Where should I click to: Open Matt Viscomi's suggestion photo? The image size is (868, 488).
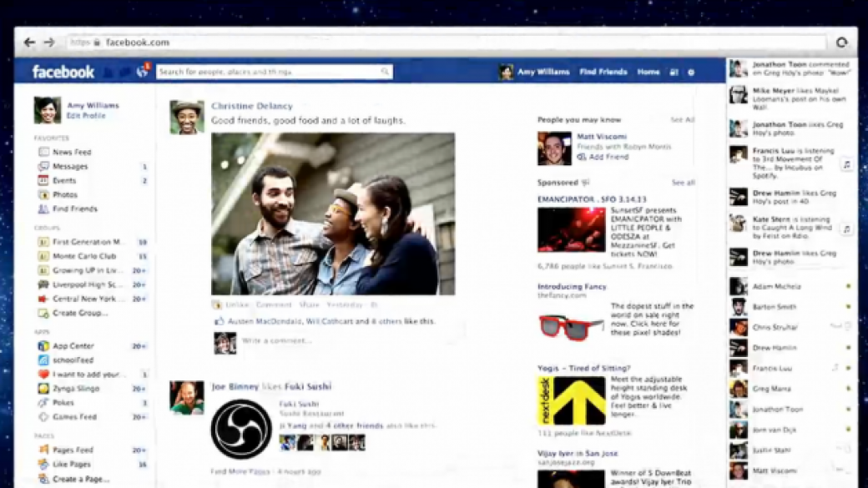[x=554, y=148]
